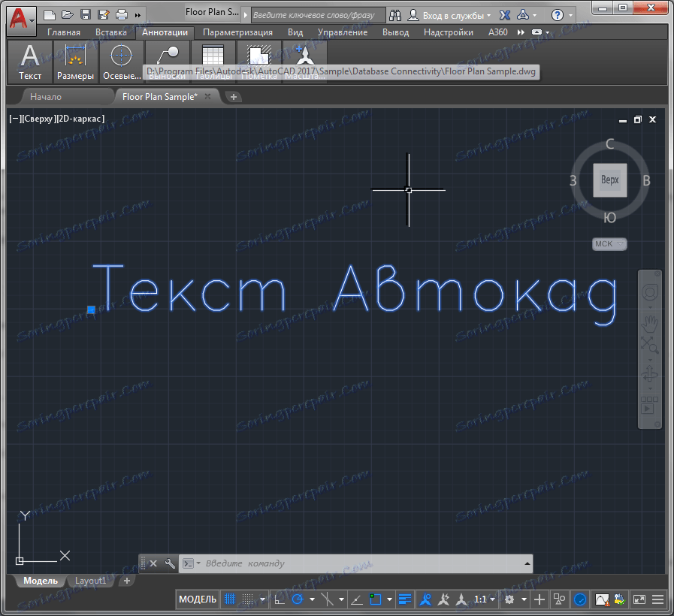This screenshot has height=616, width=674.
Task: Open the A360 ribbon tab
Action: (x=497, y=32)
